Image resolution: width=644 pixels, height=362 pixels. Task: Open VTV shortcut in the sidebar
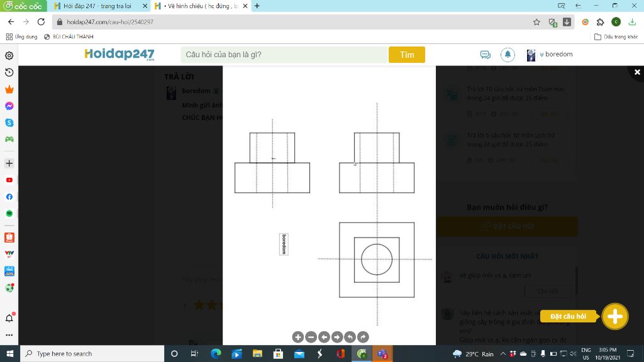tap(9, 254)
